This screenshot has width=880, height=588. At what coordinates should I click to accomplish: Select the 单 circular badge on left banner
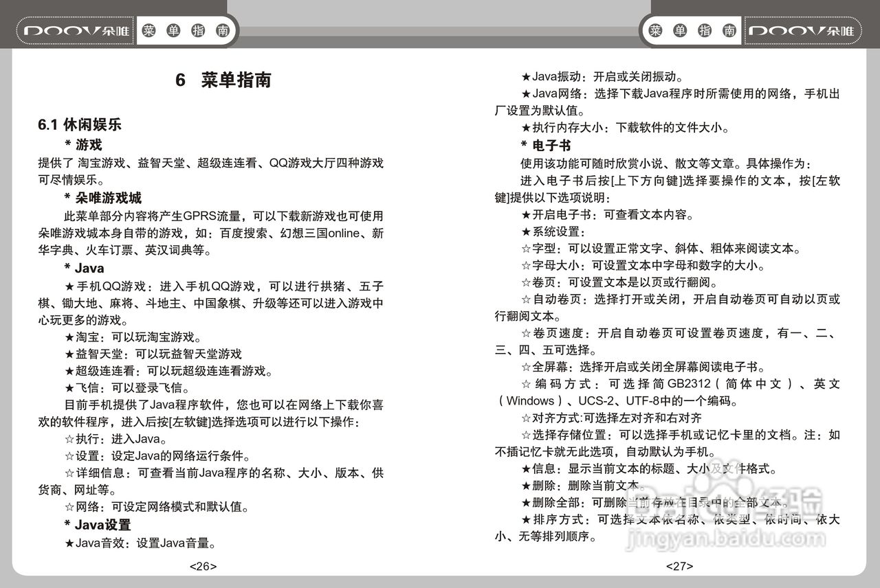(173, 30)
